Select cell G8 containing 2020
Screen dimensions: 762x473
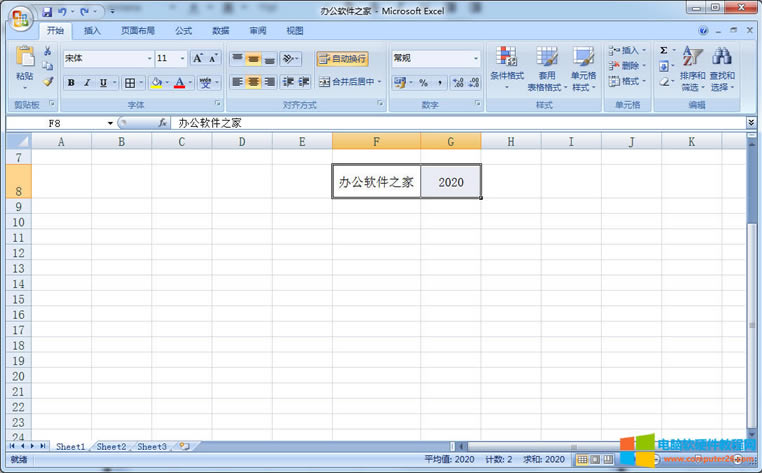pyautogui.click(x=450, y=182)
